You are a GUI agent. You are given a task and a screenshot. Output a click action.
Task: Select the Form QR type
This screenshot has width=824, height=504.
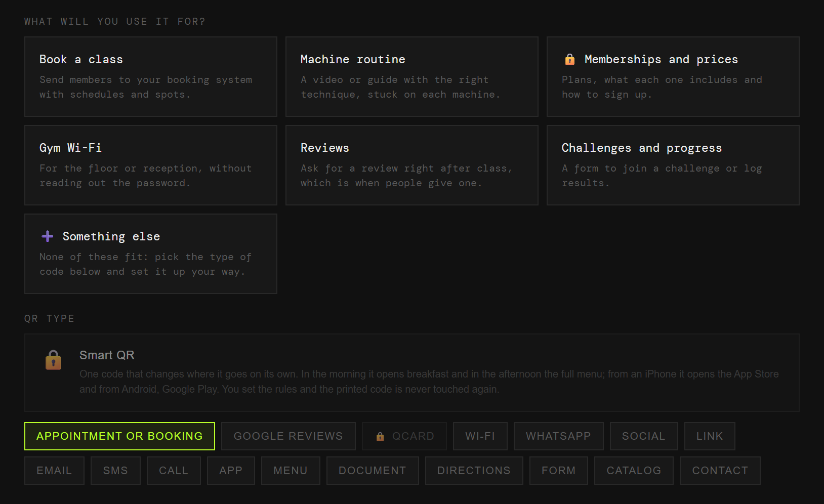pos(559,471)
